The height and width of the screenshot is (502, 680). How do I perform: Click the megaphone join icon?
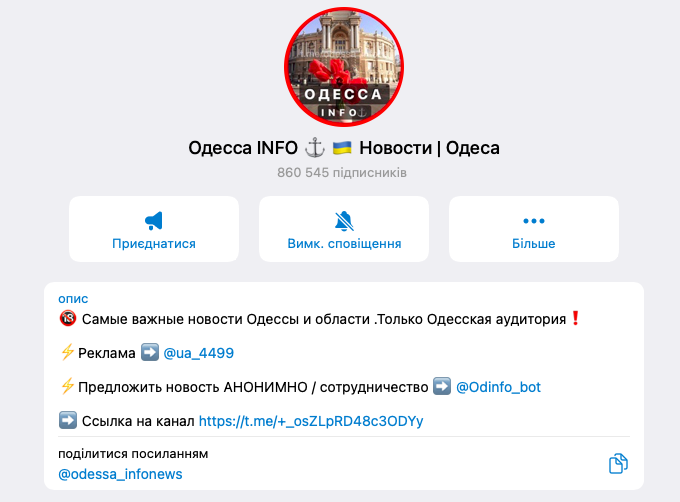(154, 221)
